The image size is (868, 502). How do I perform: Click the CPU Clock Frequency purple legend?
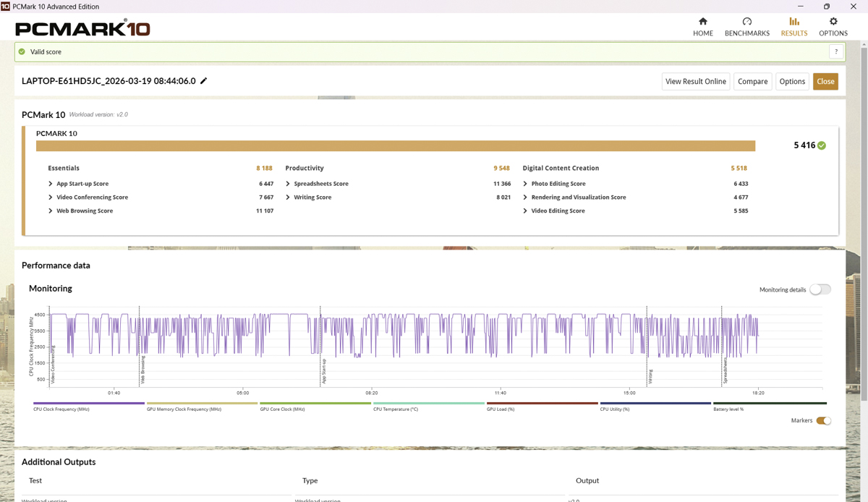coord(89,404)
